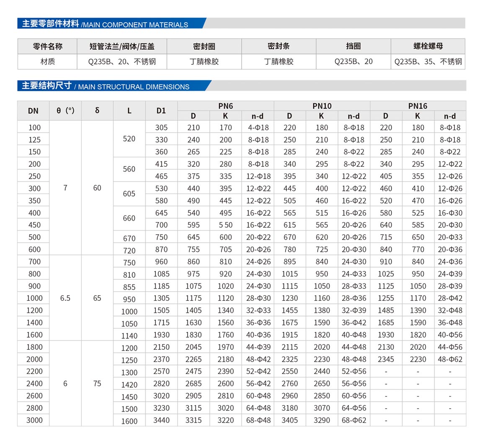Select the θ value 6.5 cell
Screen dimensions: 482x448
pos(65,298)
